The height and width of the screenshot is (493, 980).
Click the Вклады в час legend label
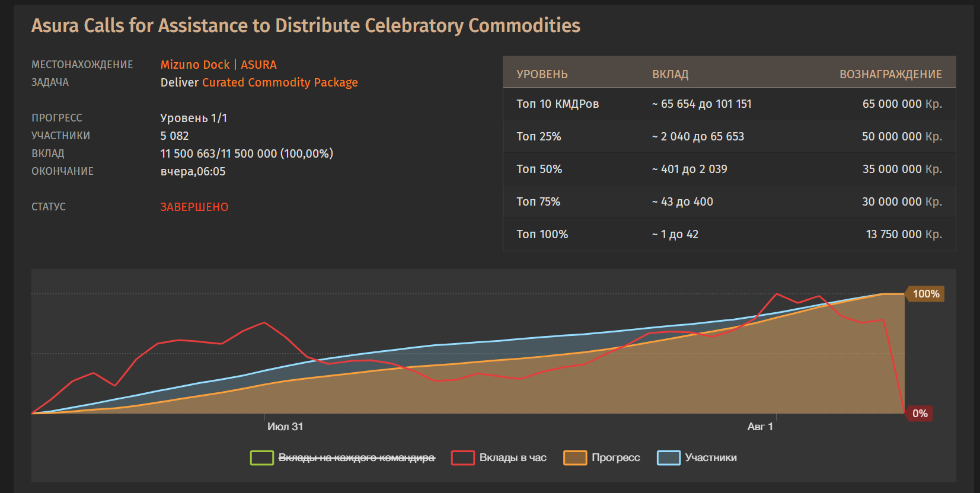pos(513,457)
